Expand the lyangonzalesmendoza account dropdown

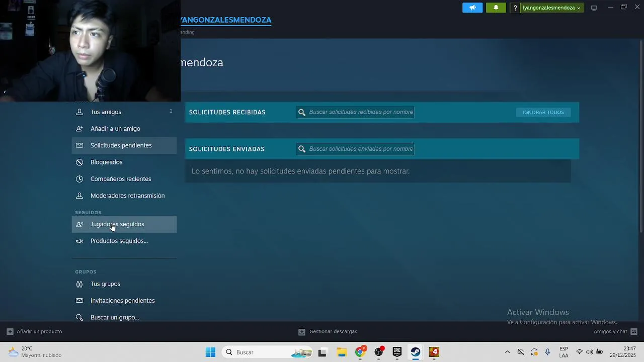(551, 8)
